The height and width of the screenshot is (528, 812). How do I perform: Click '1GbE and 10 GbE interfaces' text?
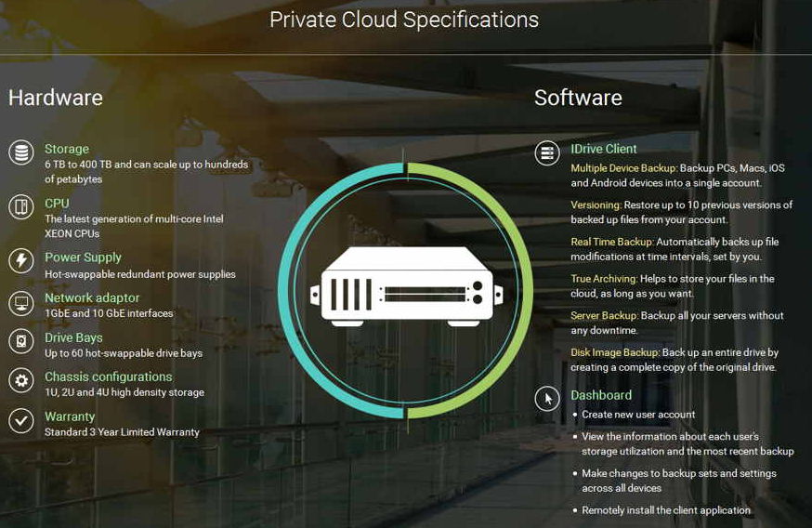[109, 313]
